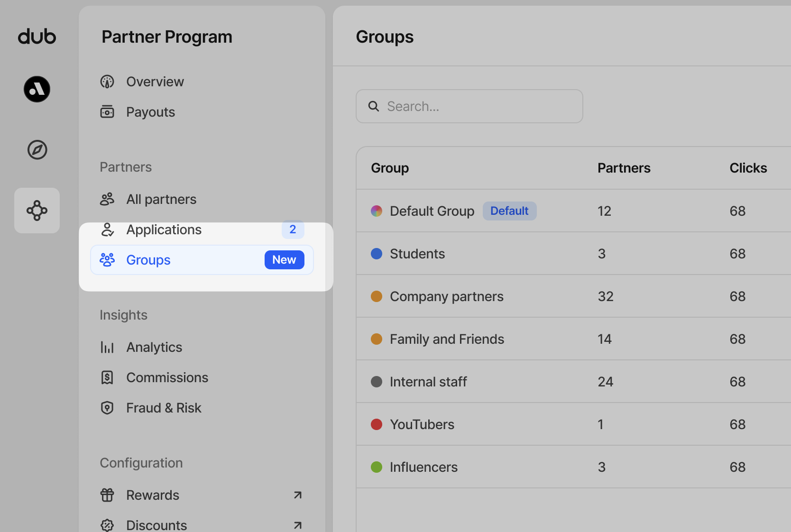Click the orange swatch for Company partners

(377, 296)
